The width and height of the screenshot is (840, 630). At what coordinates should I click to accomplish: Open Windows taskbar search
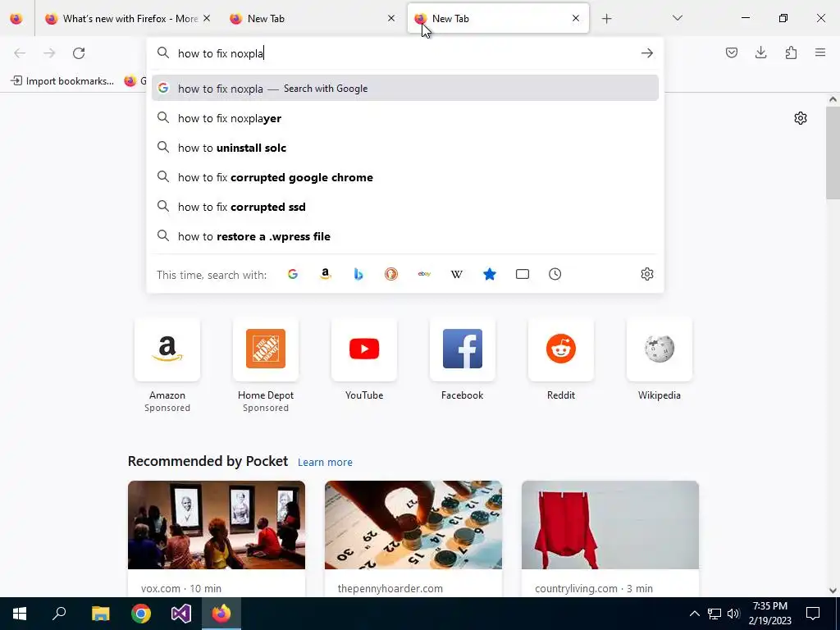[x=59, y=614]
